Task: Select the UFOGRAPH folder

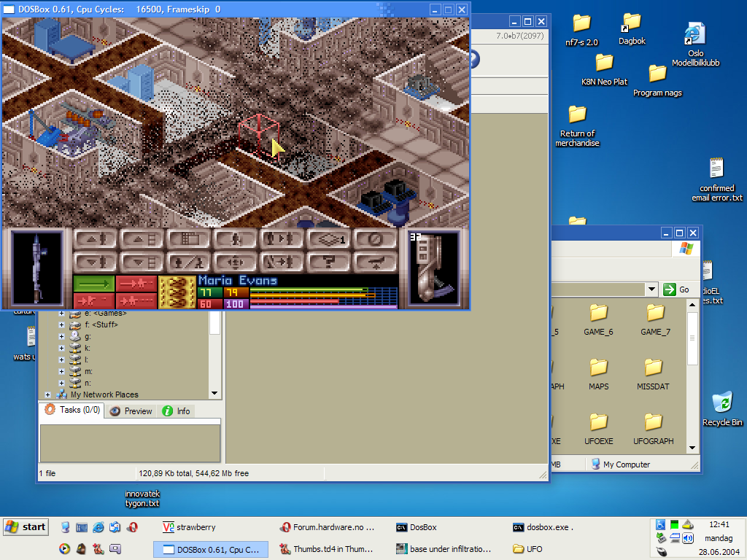Action: 653,429
